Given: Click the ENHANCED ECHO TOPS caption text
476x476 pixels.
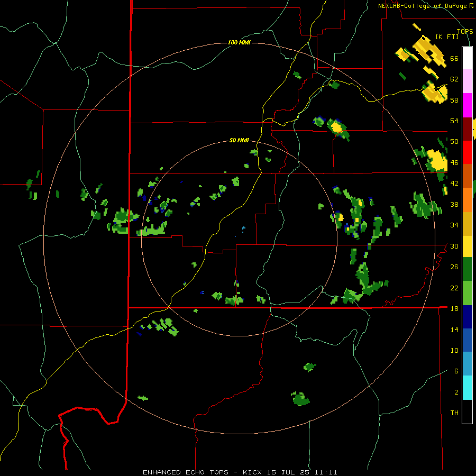Looking at the screenshot, I should tap(186, 472).
